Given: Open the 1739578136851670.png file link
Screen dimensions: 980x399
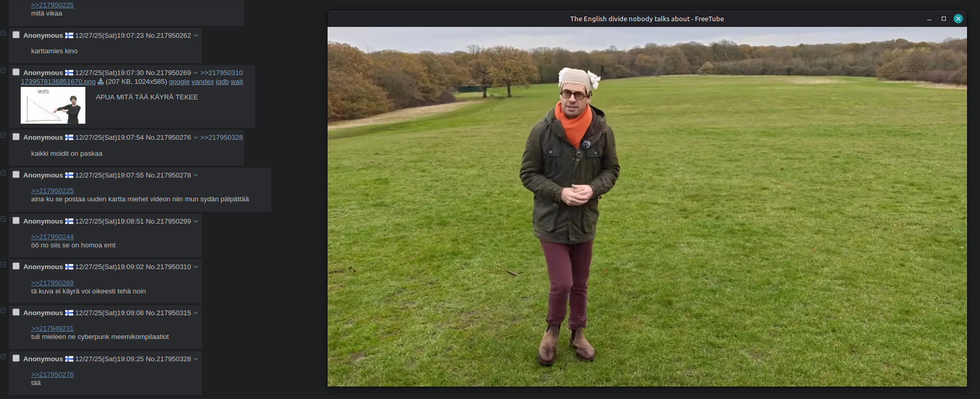Looking at the screenshot, I should tap(58, 82).
